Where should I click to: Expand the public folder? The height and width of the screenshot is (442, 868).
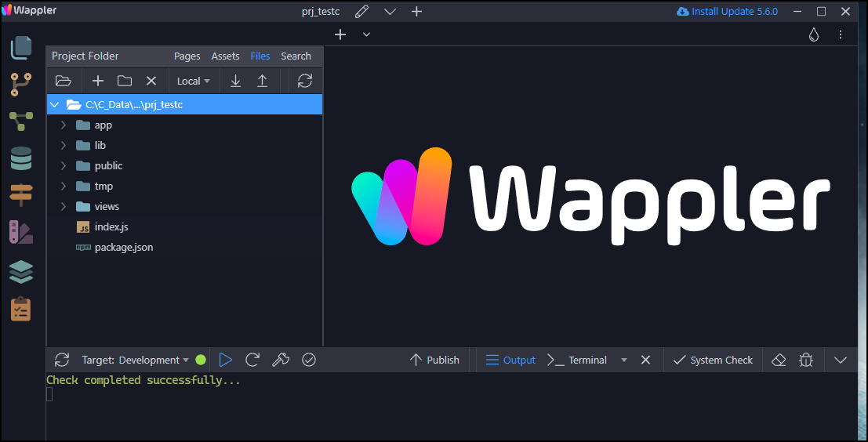click(63, 165)
